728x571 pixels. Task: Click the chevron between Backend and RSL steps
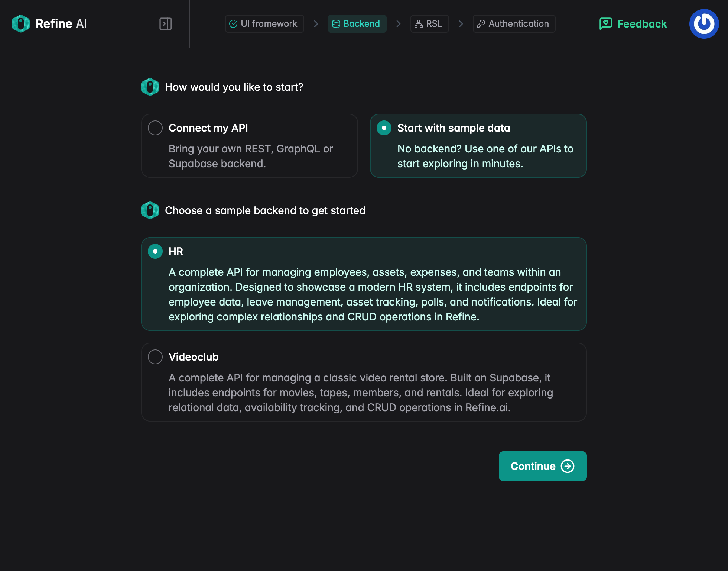398,23
